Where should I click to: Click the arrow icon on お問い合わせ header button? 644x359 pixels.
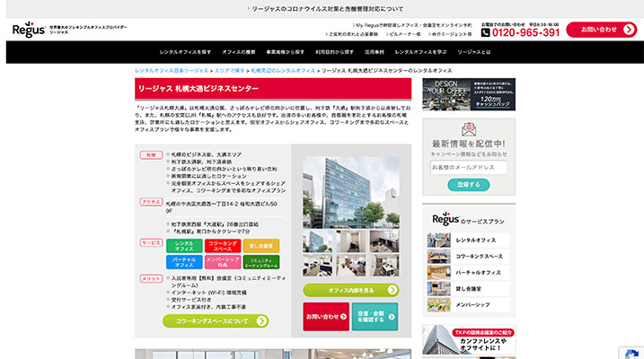click(629, 30)
